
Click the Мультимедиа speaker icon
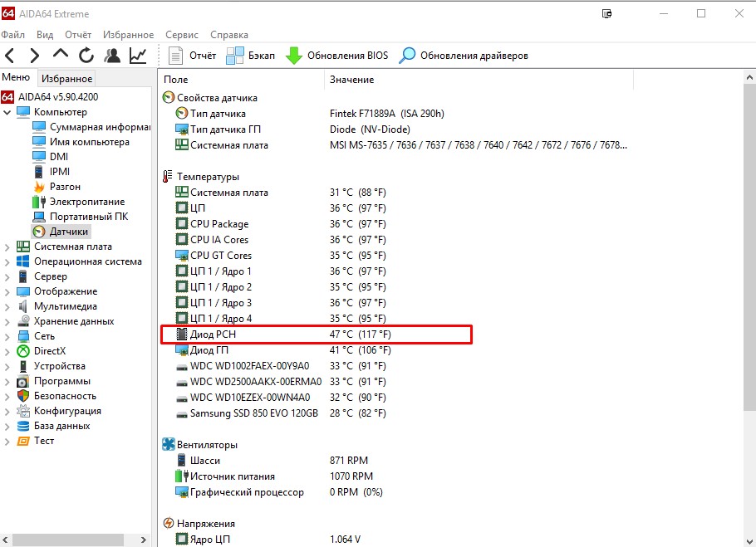coord(23,307)
